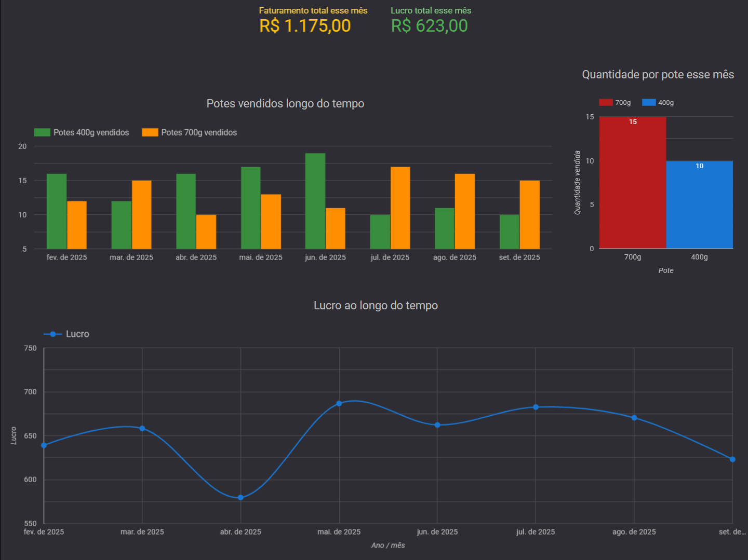Click the green bar for ago. de 2025
The height and width of the screenshot is (560, 748).
445,228
